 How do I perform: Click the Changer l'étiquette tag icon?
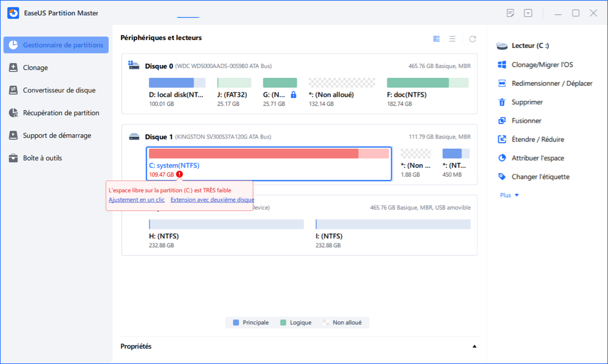[x=502, y=177]
